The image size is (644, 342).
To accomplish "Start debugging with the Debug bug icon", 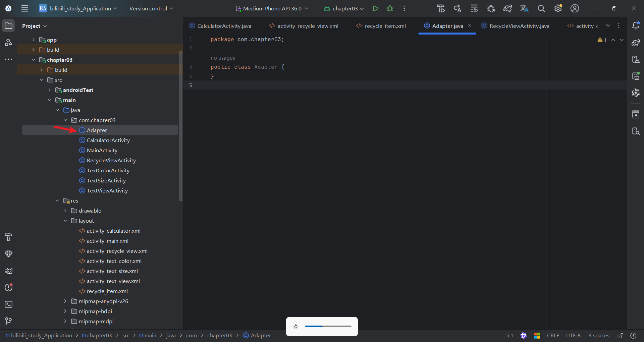I will click(390, 8).
